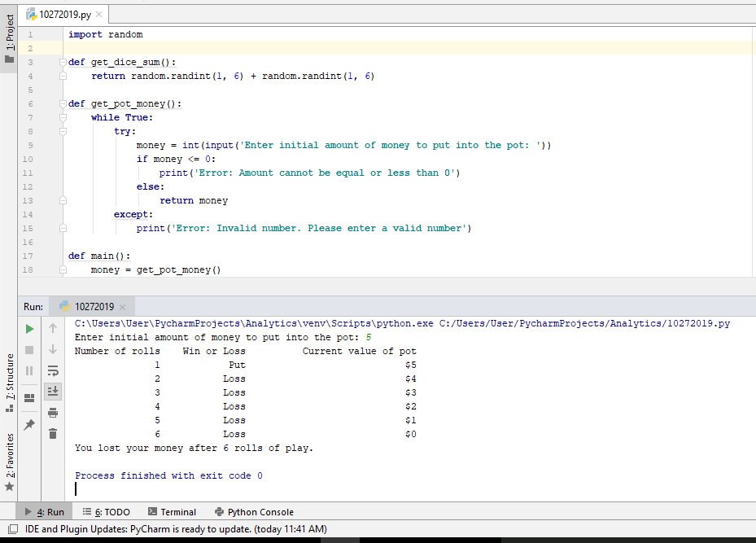Rerun the script with the green play icon
Viewport: 756px width, 543px height.
(29, 329)
